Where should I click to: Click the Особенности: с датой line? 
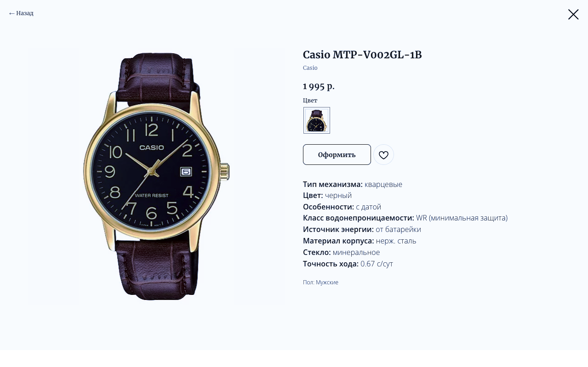pyautogui.click(x=342, y=207)
